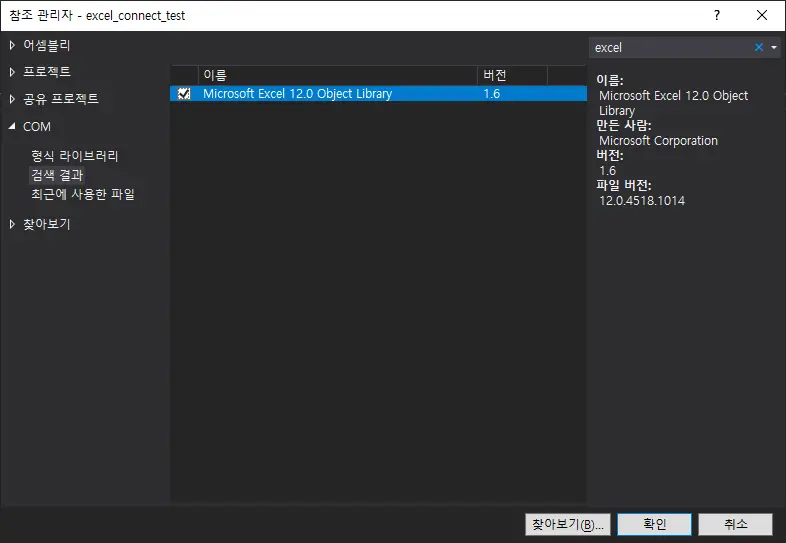Click the excel search input field
786x543 pixels.
click(672, 47)
